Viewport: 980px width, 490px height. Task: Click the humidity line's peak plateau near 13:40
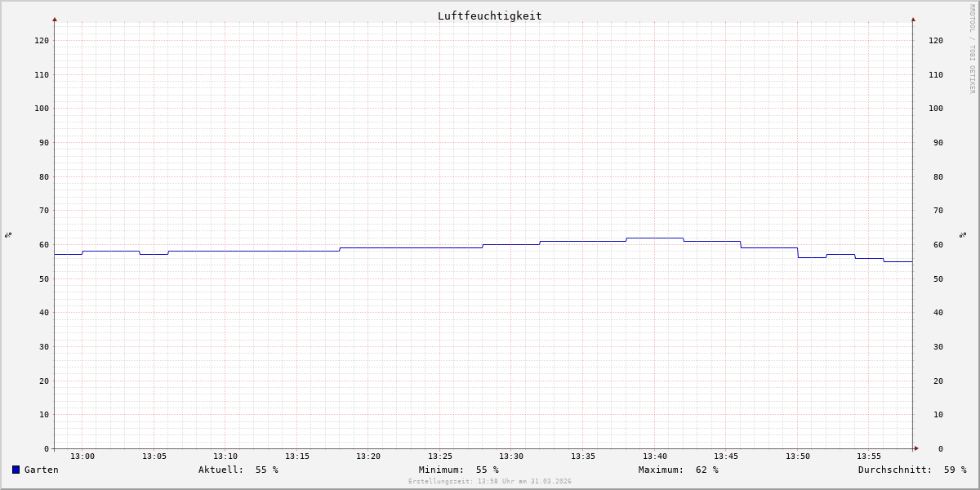coord(655,238)
